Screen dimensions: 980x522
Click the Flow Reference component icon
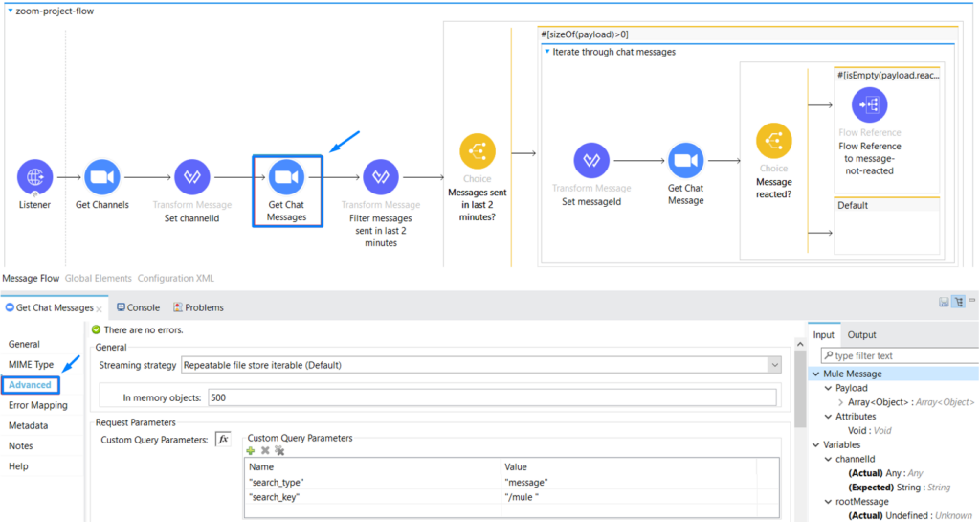(869, 104)
